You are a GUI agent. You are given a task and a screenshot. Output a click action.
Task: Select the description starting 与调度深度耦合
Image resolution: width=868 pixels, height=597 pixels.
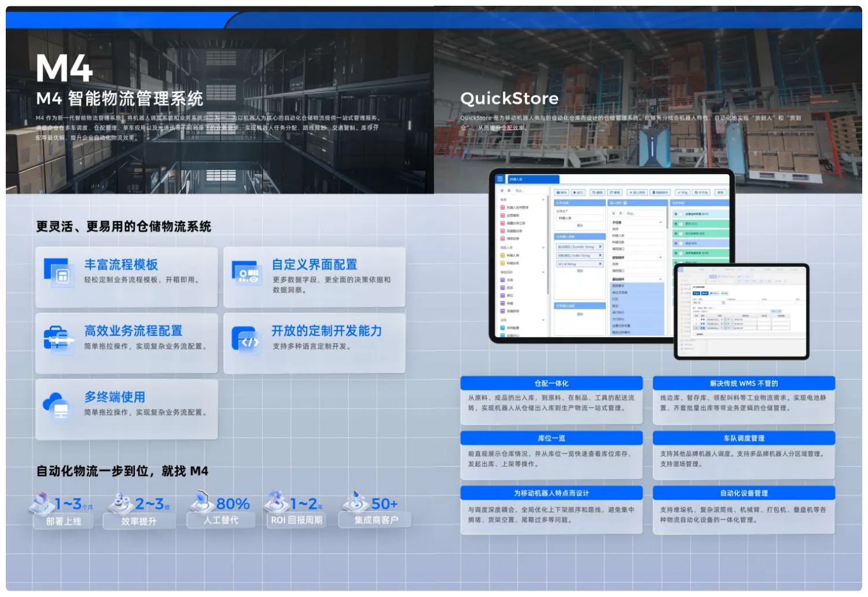pyautogui.click(x=551, y=515)
